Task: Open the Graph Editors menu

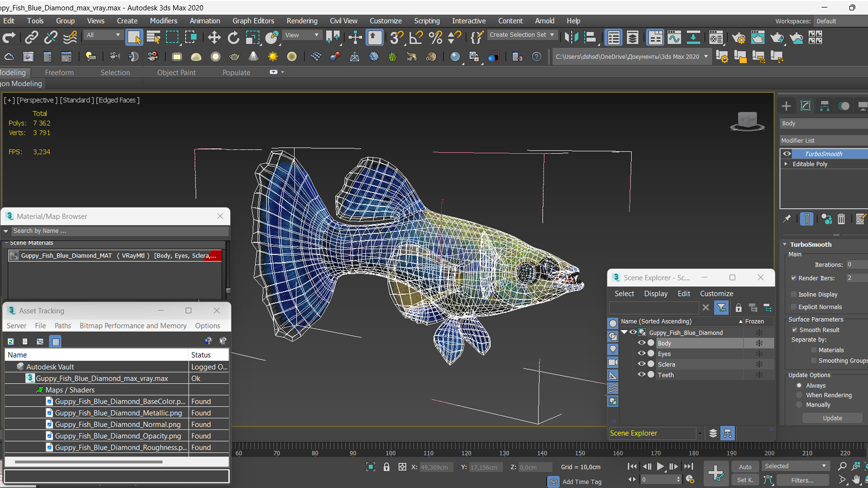Action: coord(253,21)
